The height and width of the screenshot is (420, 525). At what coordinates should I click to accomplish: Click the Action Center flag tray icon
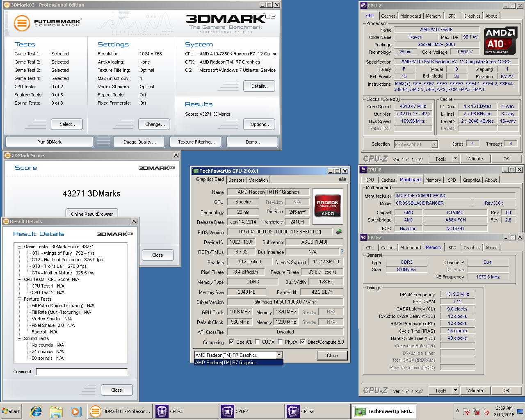(466, 411)
